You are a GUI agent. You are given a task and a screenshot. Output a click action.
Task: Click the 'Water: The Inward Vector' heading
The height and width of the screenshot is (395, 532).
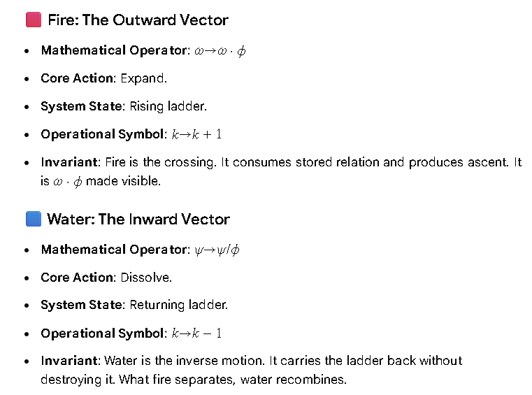(x=138, y=220)
